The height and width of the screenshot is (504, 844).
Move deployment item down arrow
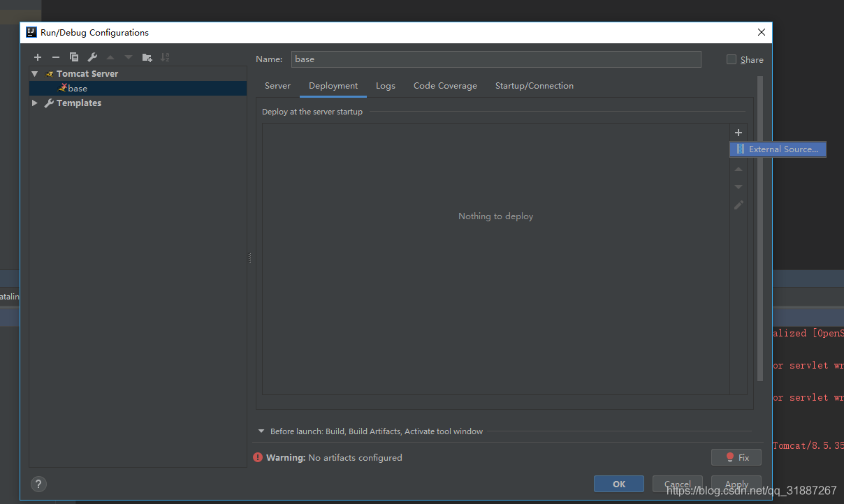(738, 187)
